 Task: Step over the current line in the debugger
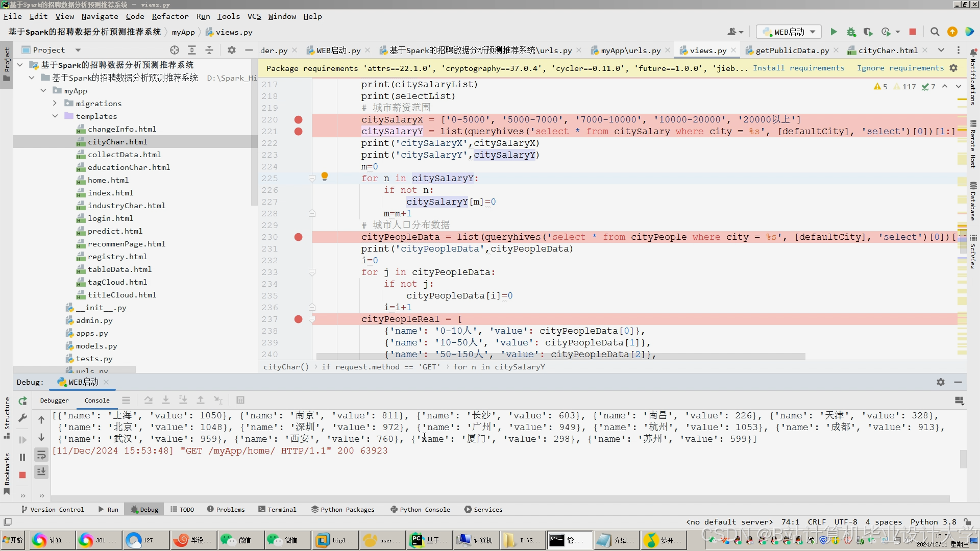coord(148,400)
